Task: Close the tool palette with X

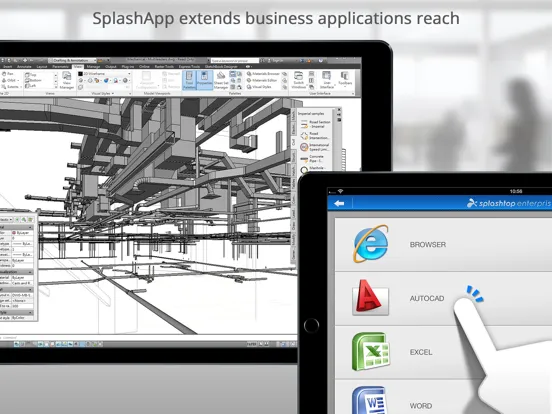Action: (x=339, y=110)
